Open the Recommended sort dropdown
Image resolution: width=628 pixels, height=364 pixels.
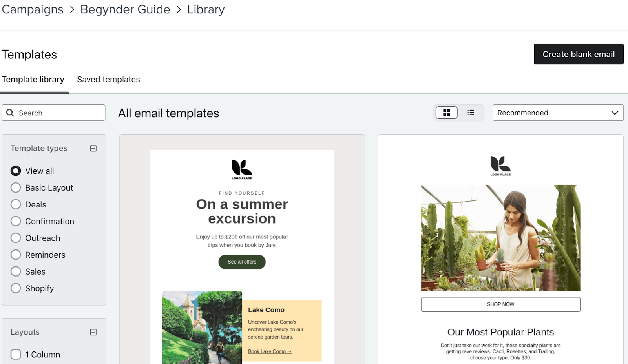[558, 113]
